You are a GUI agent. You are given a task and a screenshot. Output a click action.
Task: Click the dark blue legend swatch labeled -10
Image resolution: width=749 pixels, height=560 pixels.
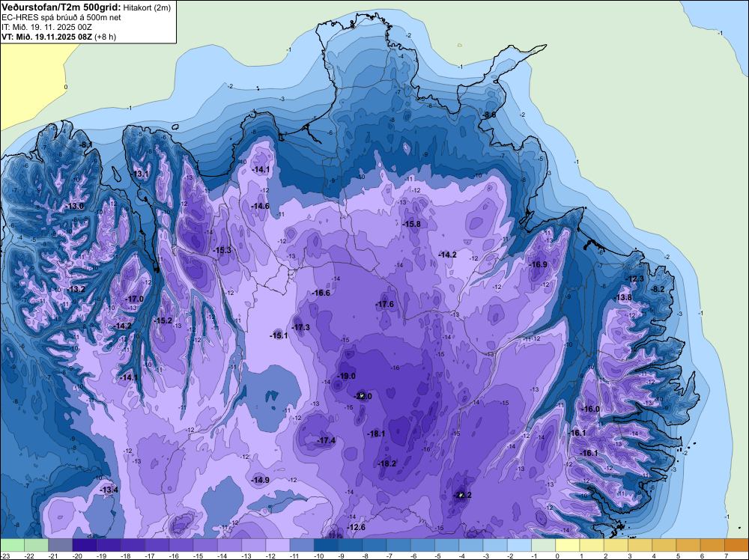pyautogui.click(x=327, y=545)
